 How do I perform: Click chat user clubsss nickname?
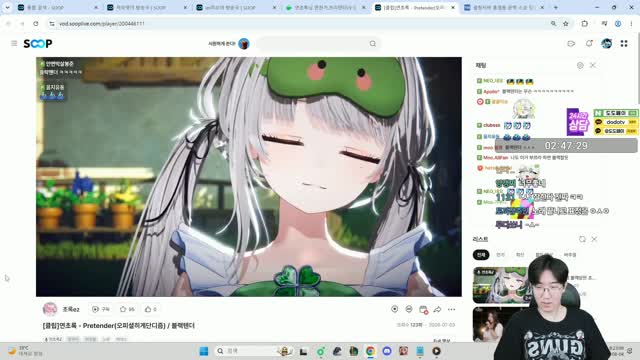[x=492, y=125]
